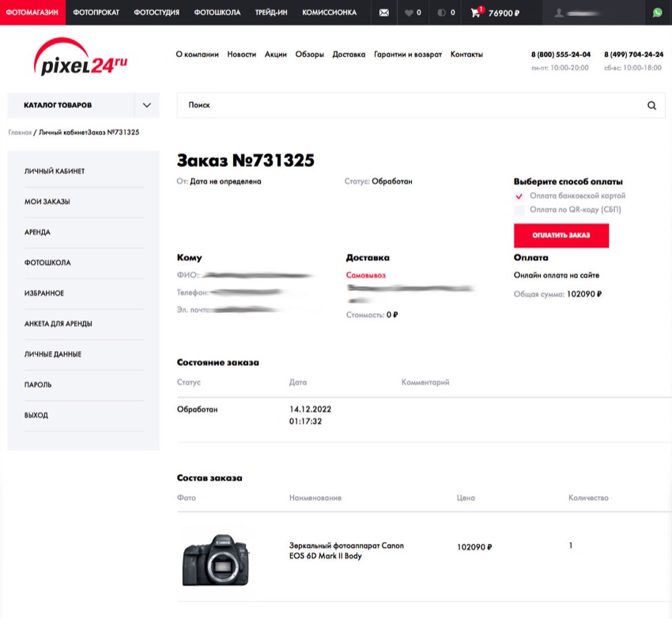This screenshot has height=619, width=672.
Task: Open Личный кабинет in sidebar
Action: tap(55, 171)
